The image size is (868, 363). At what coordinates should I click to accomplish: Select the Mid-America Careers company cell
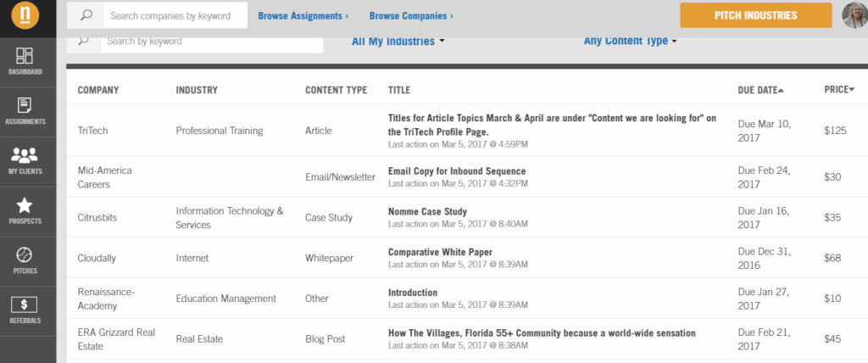click(x=104, y=177)
